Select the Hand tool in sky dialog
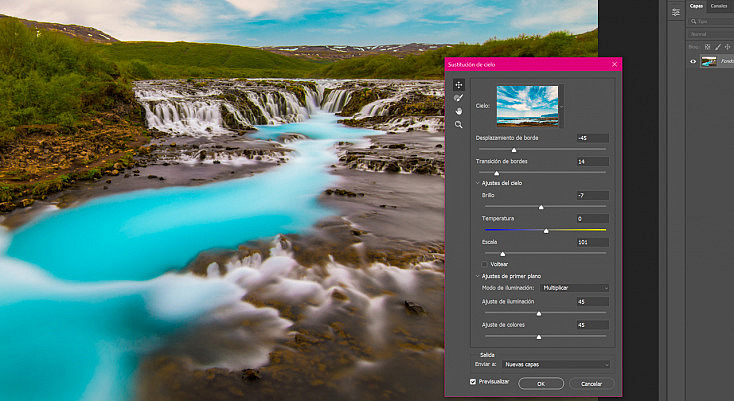Screen dimensions: 734x401 coord(458,111)
